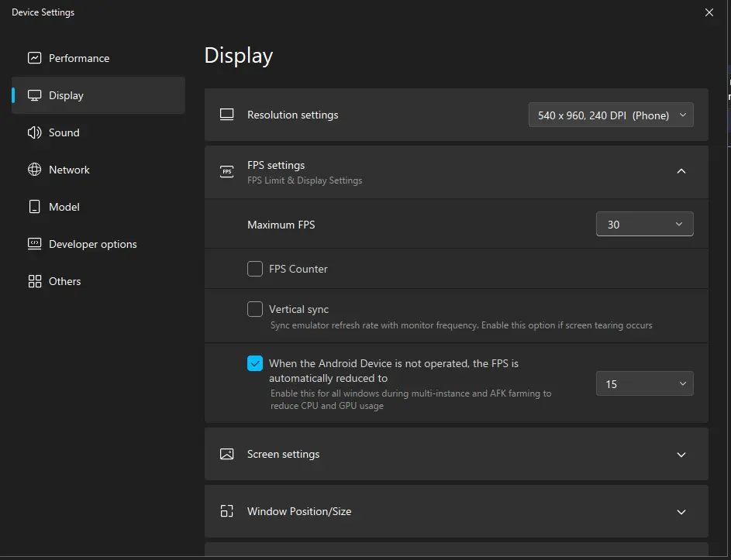Click the Resolution settings screen icon
Viewport: 731px width, 560px height.
tap(226, 115)
